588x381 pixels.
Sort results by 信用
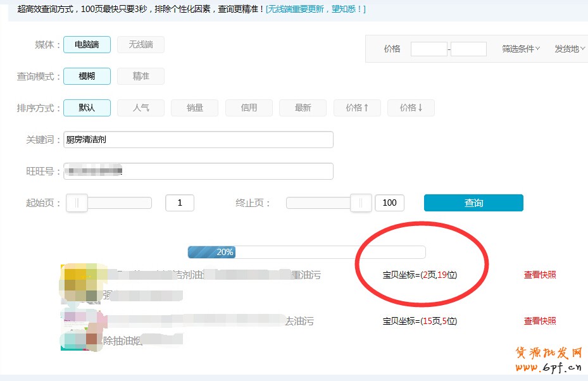(x=248, y=108)
